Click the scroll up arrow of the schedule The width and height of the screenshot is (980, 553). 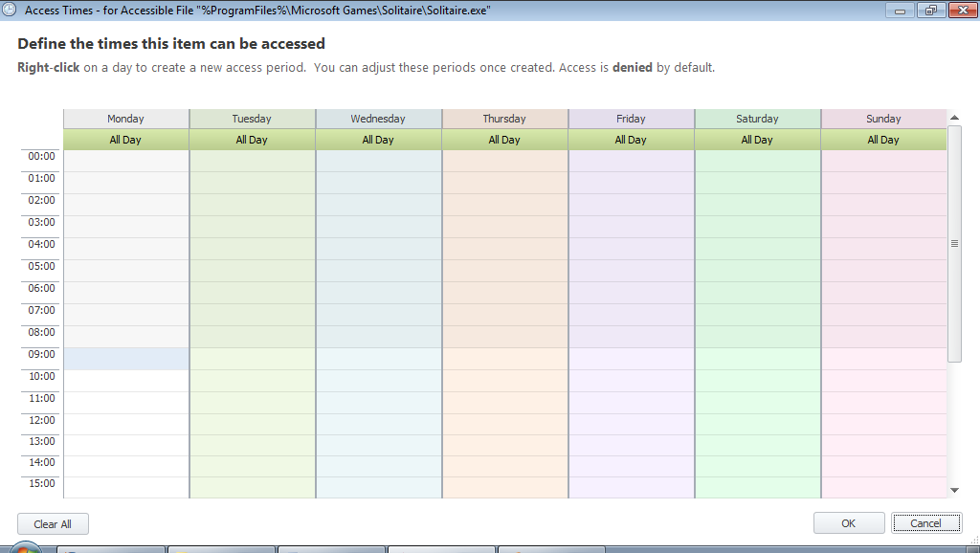point(954,118)
